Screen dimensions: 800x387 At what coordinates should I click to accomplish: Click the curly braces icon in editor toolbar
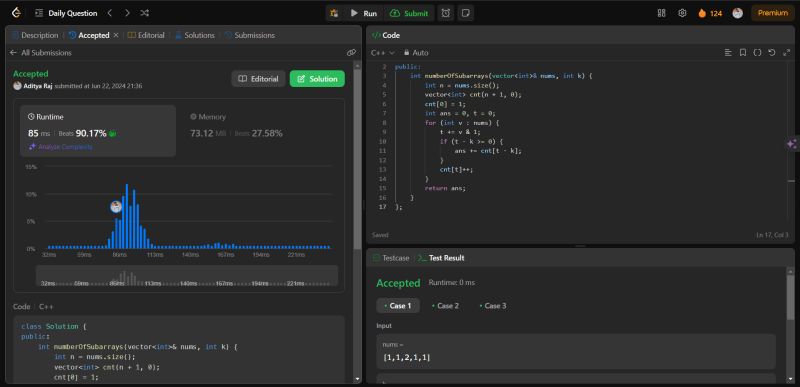[758, 53]
